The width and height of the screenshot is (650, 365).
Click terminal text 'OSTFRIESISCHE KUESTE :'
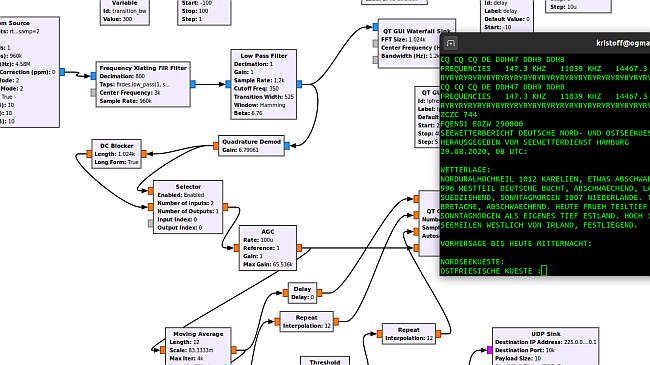pyautogui.click(x=491, y=271)
